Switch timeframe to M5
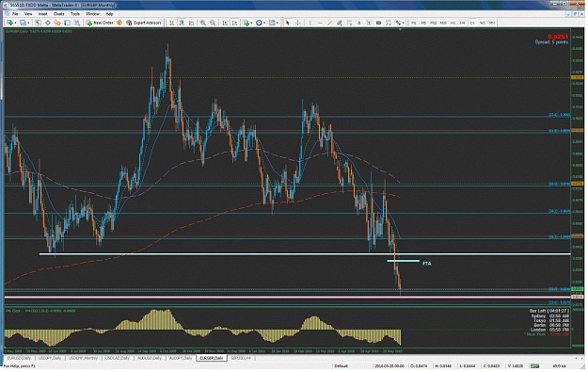588x372 pixels. click(x=423, y=23)
